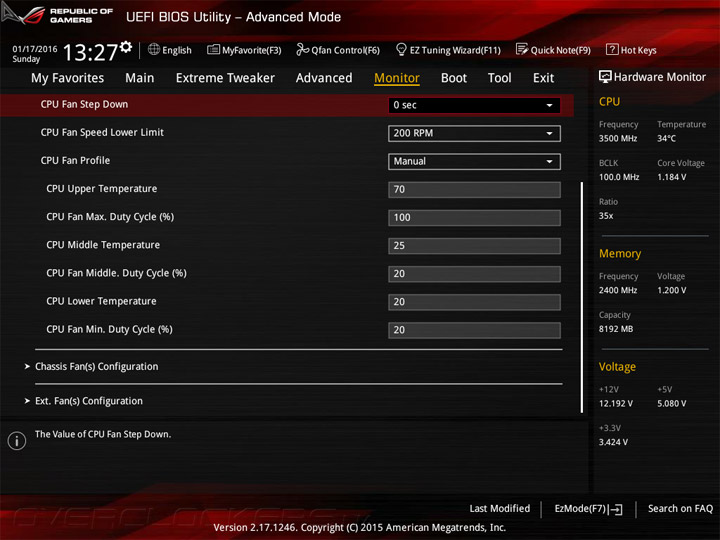The width and height of the screenshot is (720, 540).
Task: Open the Tool tab
Action: tap(499, 78)
